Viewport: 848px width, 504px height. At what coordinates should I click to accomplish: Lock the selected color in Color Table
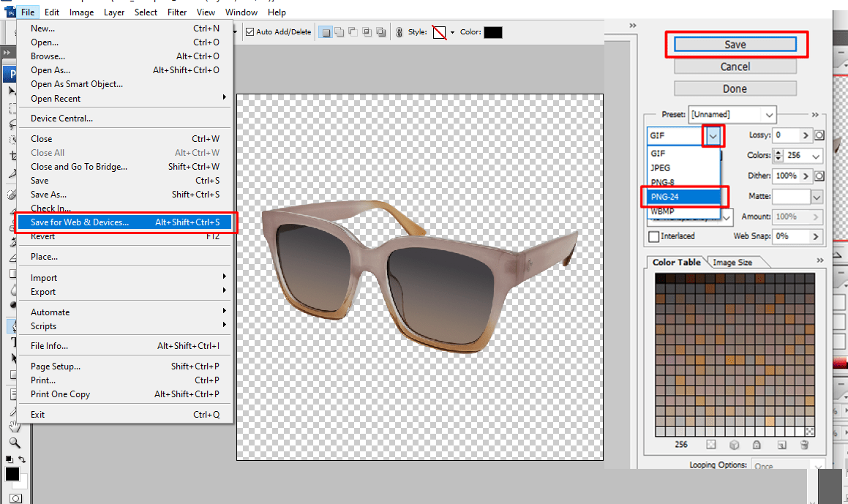click(757, 445)
